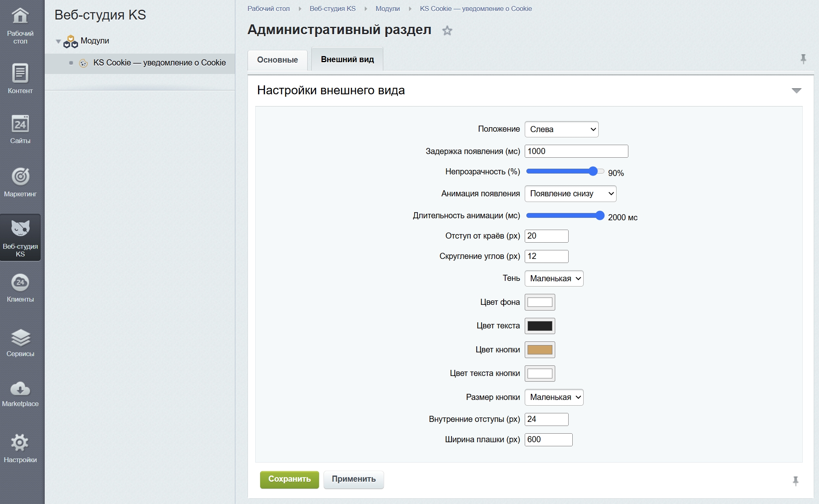Image resolution: width=819 pixels, height=504 pixels.
Task: Open Веб-студия KS breadcrumb link
Action: (332, 9)
